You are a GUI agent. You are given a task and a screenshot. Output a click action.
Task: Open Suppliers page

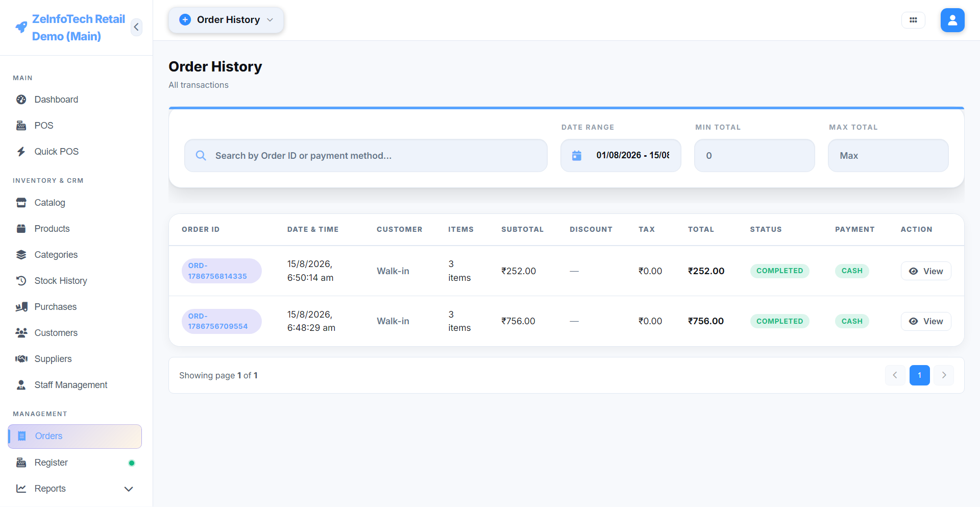click(x=75, y=359)
